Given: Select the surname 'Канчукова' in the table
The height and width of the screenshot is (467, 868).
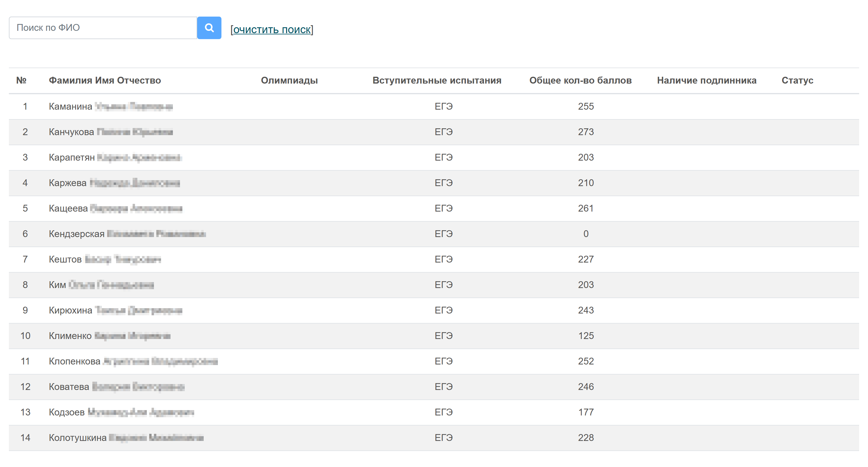Looking at the screenshot, I should (71, 132).
